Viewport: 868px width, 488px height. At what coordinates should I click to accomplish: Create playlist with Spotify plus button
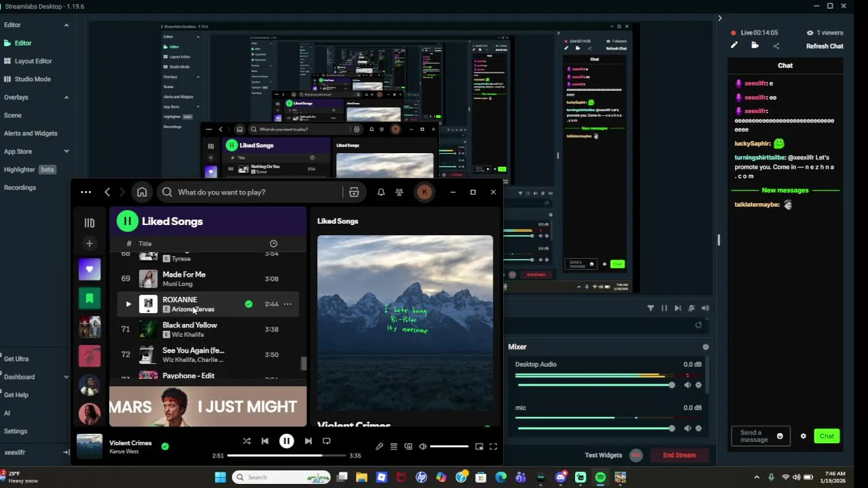[x=90, y=243]
